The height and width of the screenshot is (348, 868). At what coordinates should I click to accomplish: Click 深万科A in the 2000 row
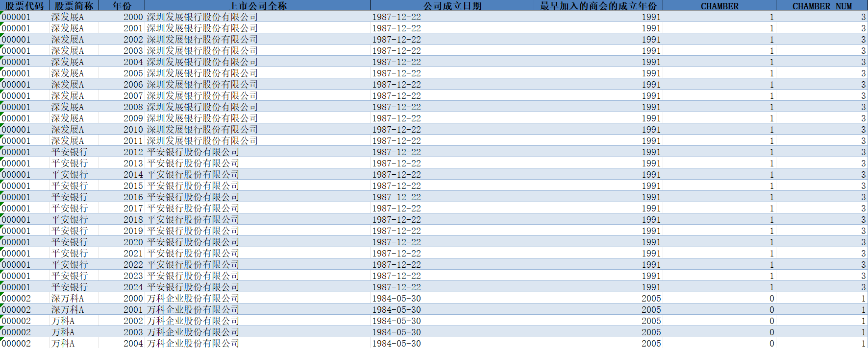pos(68,299)
